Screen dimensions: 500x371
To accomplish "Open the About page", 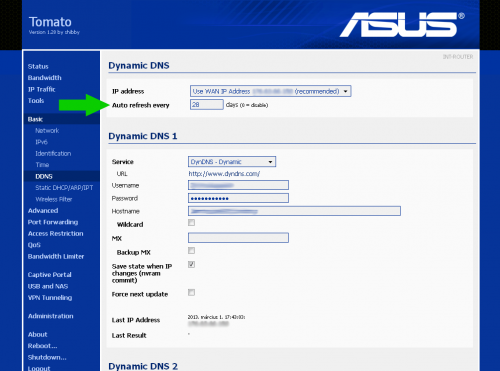I will 38,334.
